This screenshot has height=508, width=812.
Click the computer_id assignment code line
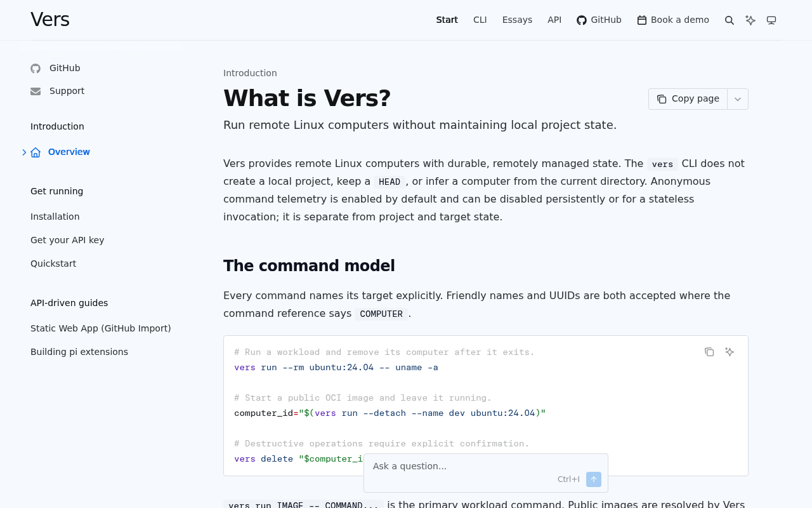pos(390,413)
